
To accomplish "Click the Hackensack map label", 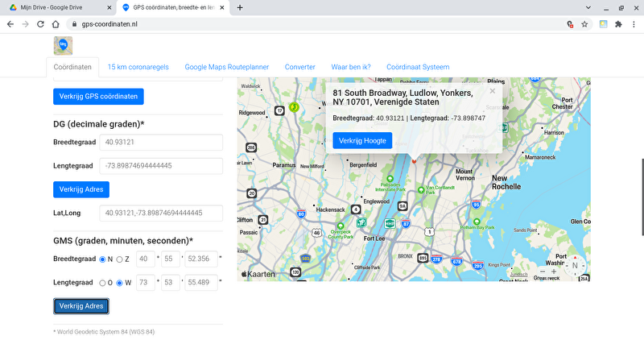I will [330, 209].
